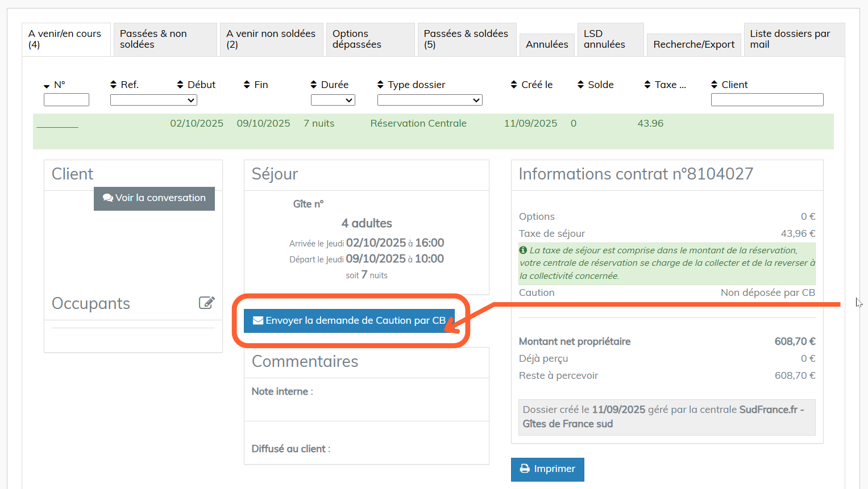The image size is (868, 489).
Task: Sort by Taxe column sort icon
Action: point(647,85)
